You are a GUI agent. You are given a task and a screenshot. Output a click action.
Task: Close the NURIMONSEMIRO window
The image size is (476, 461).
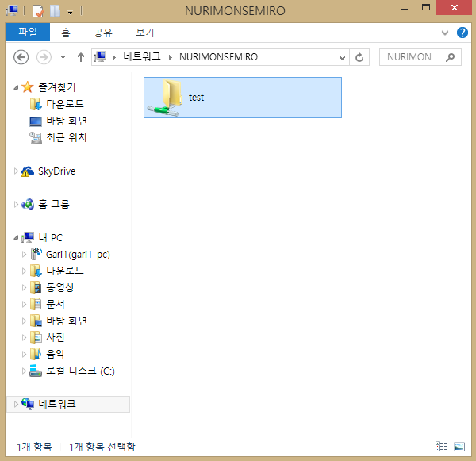pyautogui.click(x=454, y=8)
